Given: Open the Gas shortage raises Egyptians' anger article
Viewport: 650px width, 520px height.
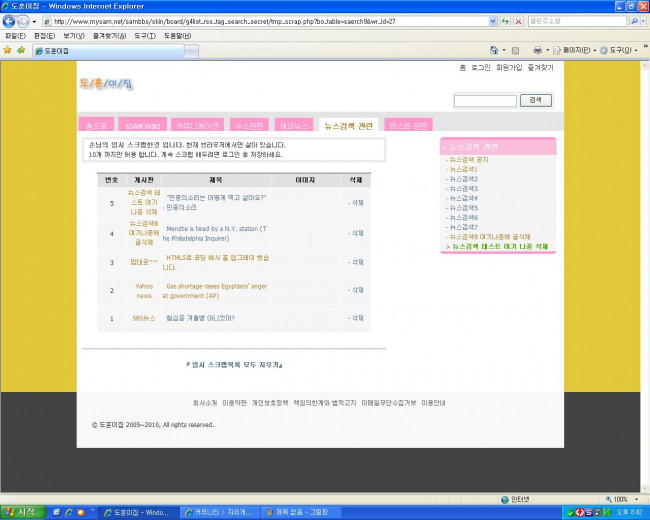Looking at the screenshot, I should point(215,291).
